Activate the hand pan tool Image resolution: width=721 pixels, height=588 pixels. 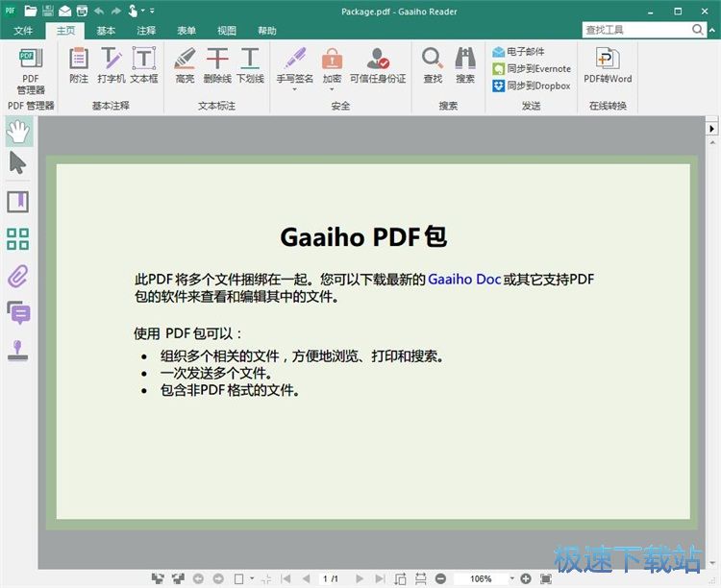(x=17, y=131)
